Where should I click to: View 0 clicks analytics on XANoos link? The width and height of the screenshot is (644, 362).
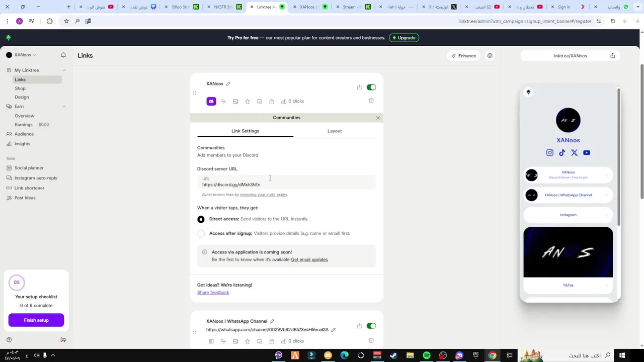(x=292, y=101)
